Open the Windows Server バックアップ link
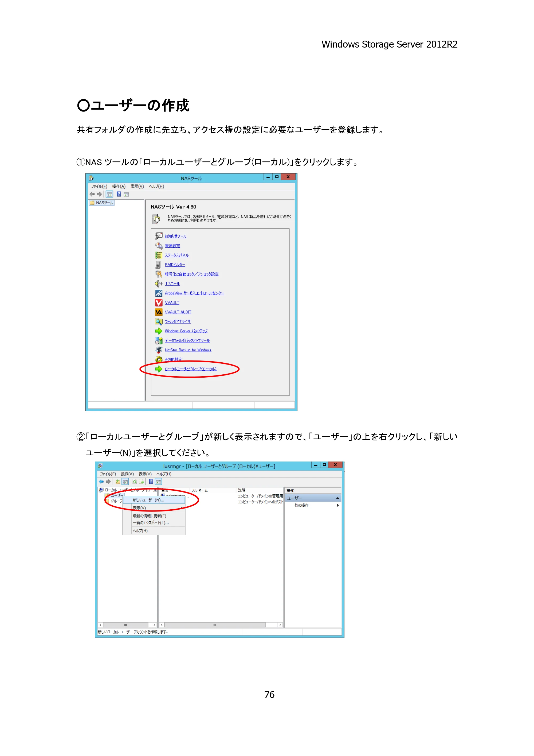 pos(186,331)
